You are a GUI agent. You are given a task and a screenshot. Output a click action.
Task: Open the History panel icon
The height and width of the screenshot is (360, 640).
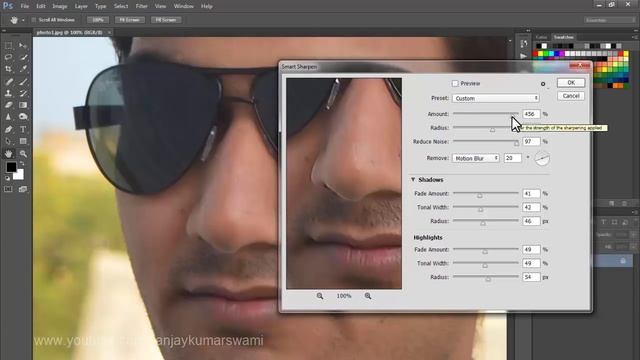[x=524, y=43]
